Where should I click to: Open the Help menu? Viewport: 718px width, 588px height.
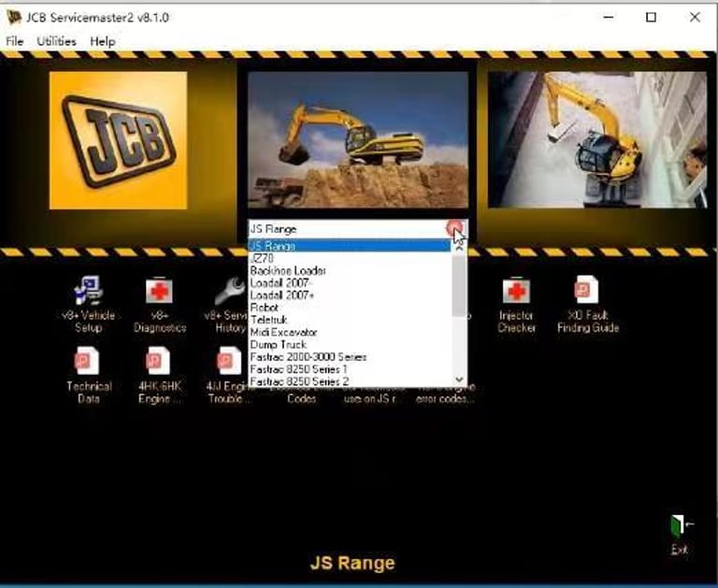pos(103,41)
